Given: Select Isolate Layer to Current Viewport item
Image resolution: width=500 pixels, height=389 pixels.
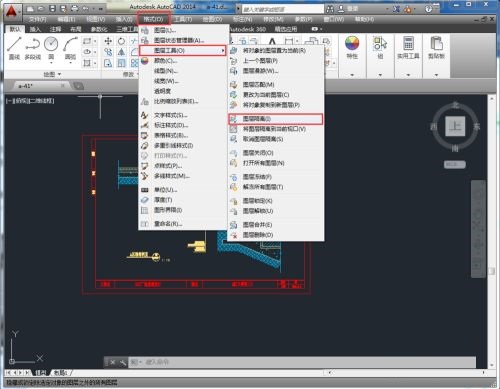Looking at the screenshot, I should [276, 129].
